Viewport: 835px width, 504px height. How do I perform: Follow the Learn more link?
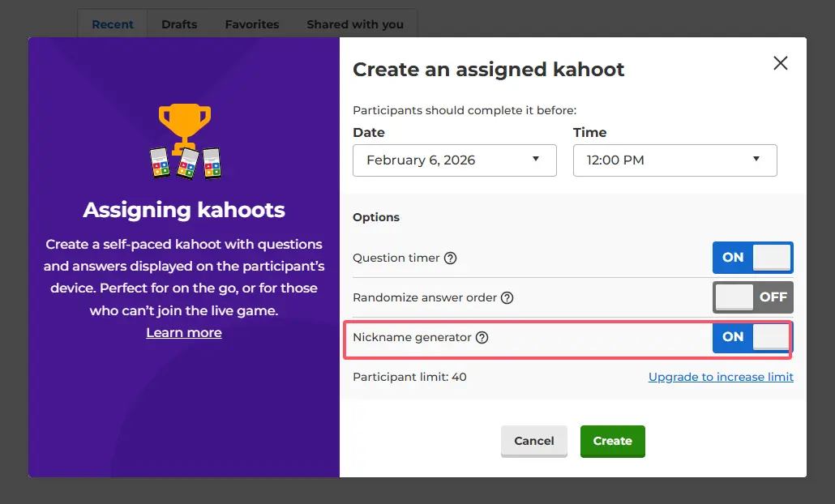tap(184, 333)
